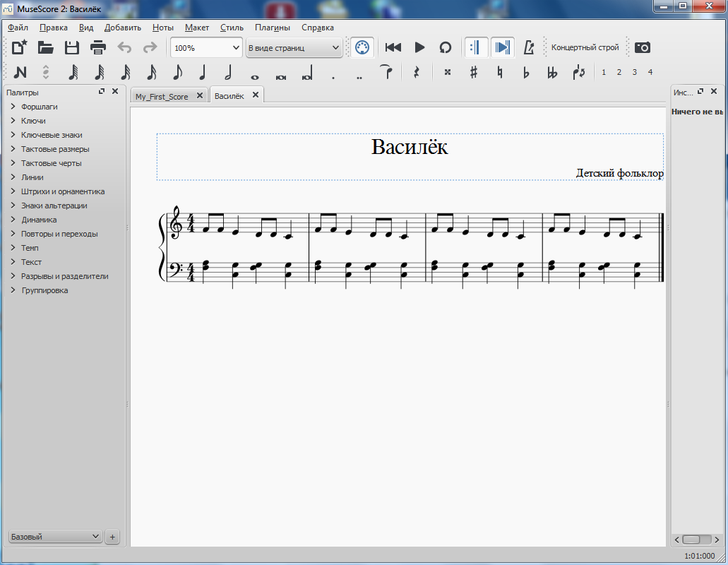Toggle the metronome icon
728x565 pixels.
[528, 47]
